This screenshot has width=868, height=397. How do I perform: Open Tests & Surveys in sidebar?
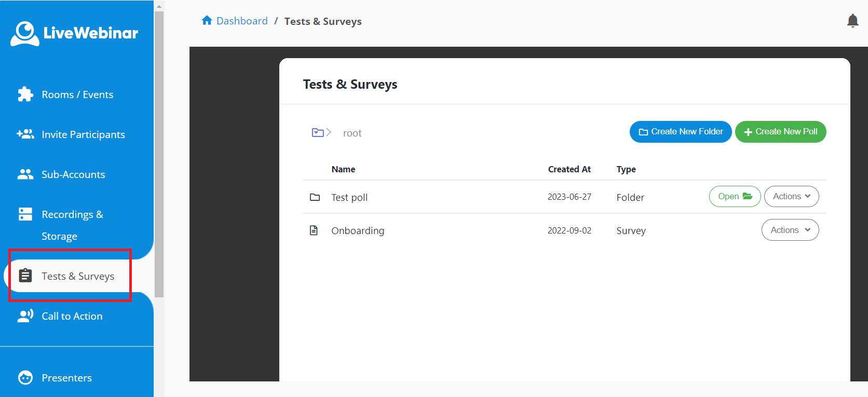pyautogui.click(x=78, y=276)
